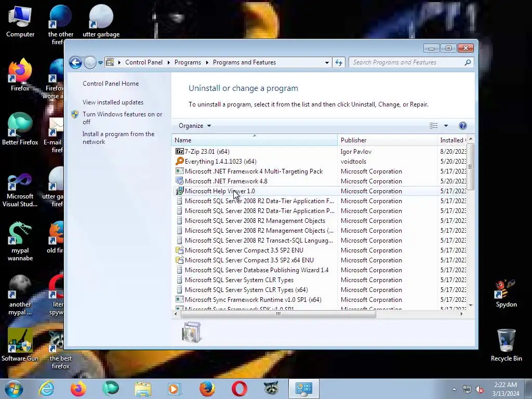Click the refresh button beside address bar
532x399 pixels.
point(339,62)
